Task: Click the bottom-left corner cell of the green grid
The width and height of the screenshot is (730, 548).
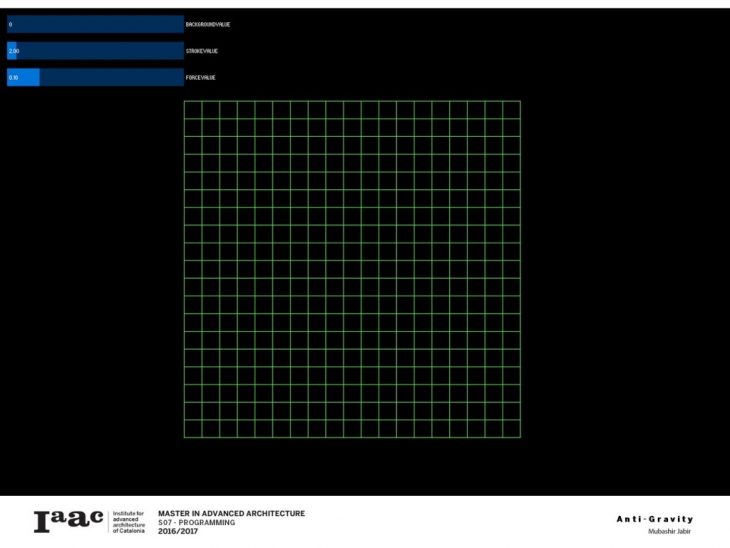Action: 193,429
